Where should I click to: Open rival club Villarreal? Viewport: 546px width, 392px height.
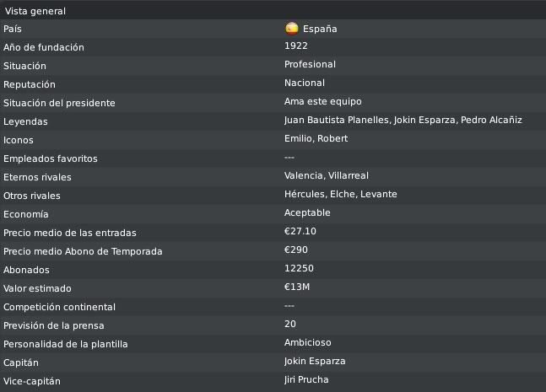pos(349,175)
